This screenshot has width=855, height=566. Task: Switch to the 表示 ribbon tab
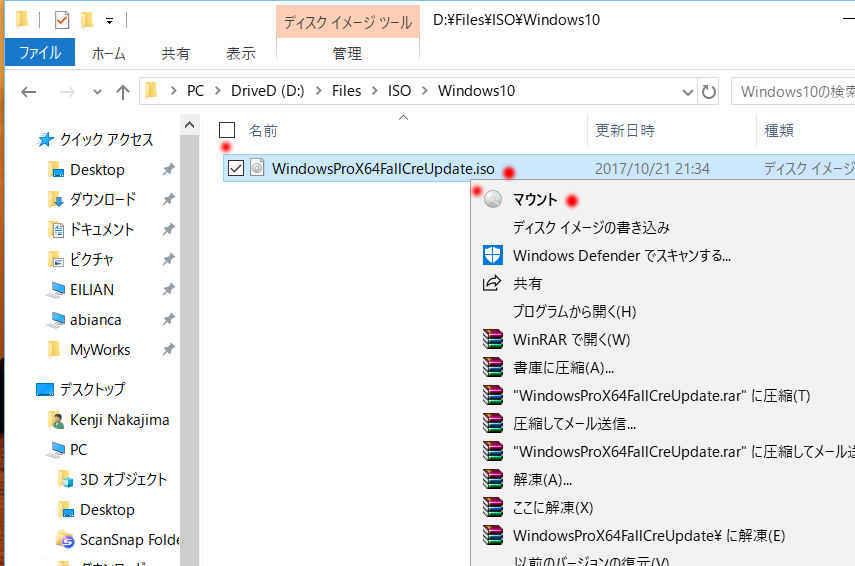240,53
